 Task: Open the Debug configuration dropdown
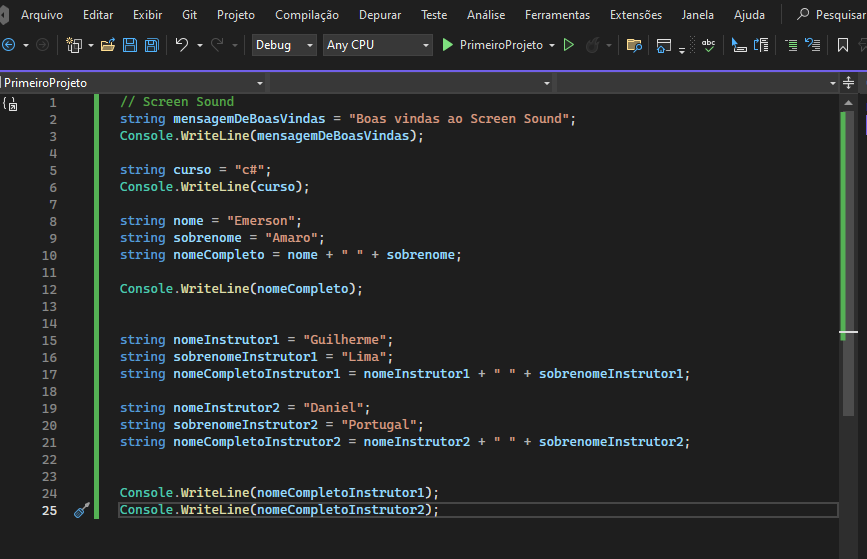284,45
